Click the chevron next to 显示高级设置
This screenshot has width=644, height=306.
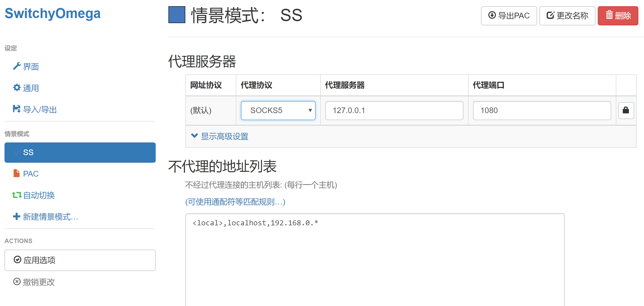tap(194, 136)
